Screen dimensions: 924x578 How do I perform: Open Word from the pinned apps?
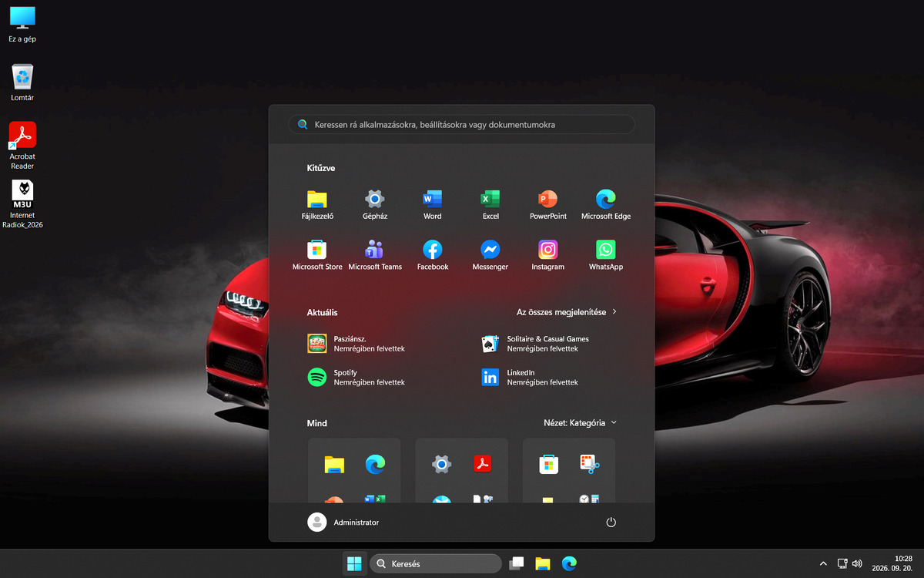point(433,205)
